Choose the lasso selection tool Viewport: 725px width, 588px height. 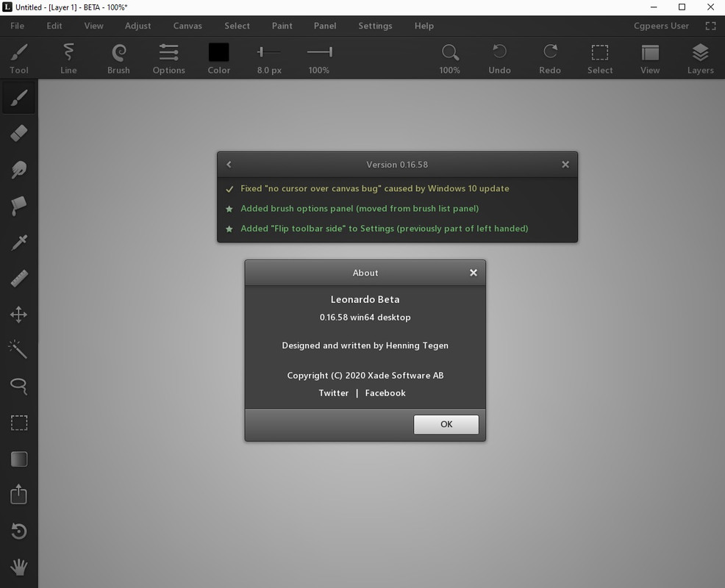[19, 387]
